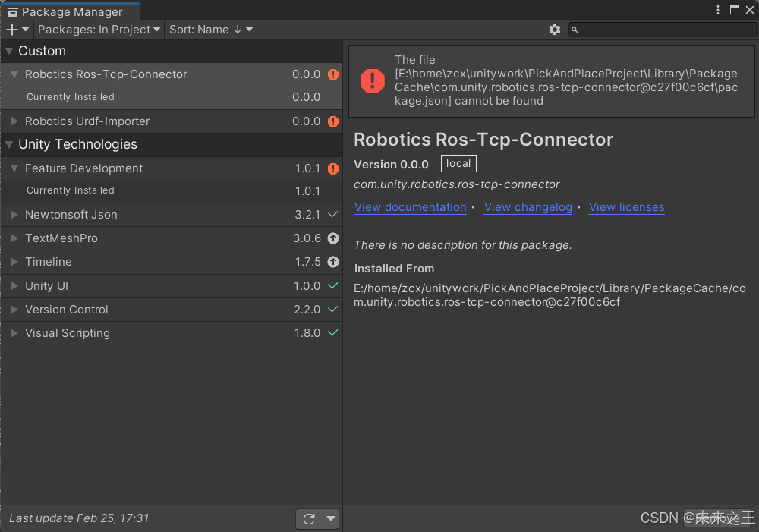Maximize the Package Manager window

point(735,10)
